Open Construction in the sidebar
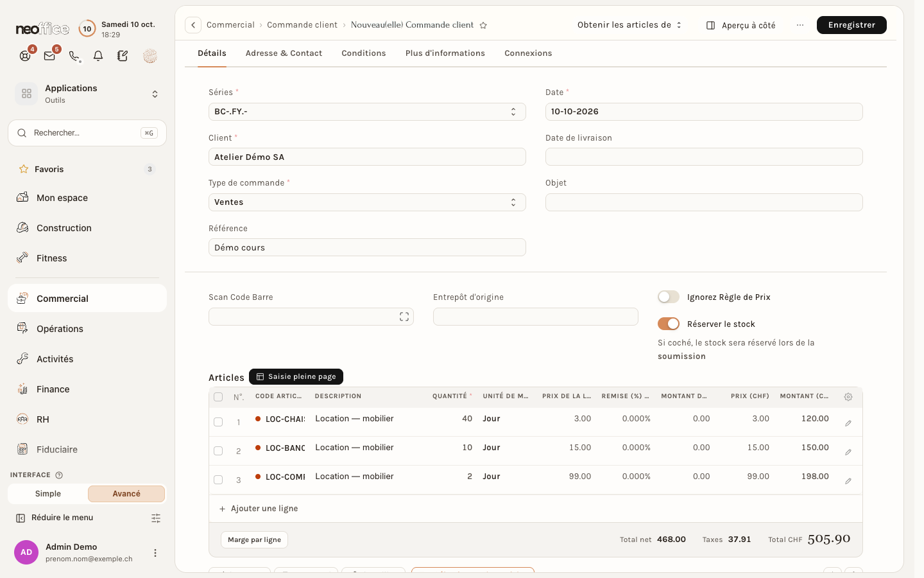This screenshot has height=578, width=924. [x=87, y=228]
